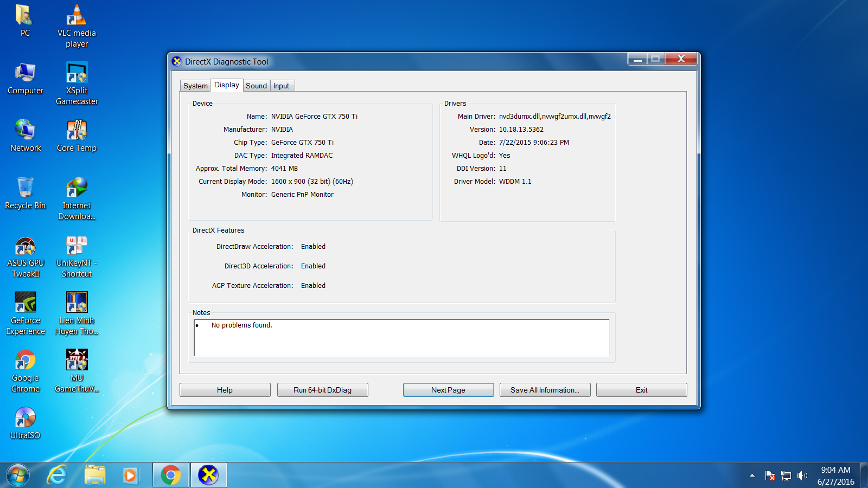
Task: Select the Display tab
Action: coord(227,85)
